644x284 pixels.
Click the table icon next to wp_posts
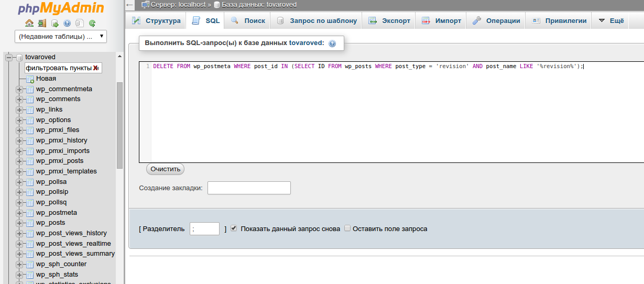[30, 223]
